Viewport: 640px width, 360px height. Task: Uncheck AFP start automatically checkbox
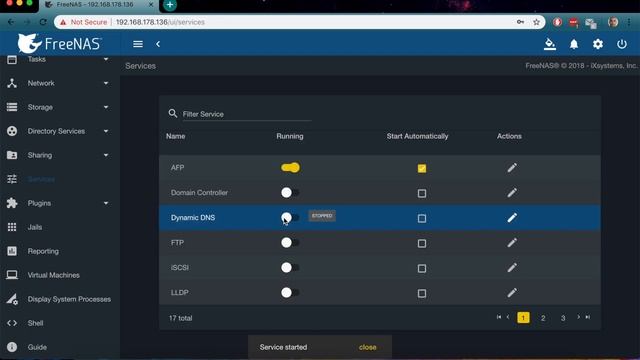(422, 168)
